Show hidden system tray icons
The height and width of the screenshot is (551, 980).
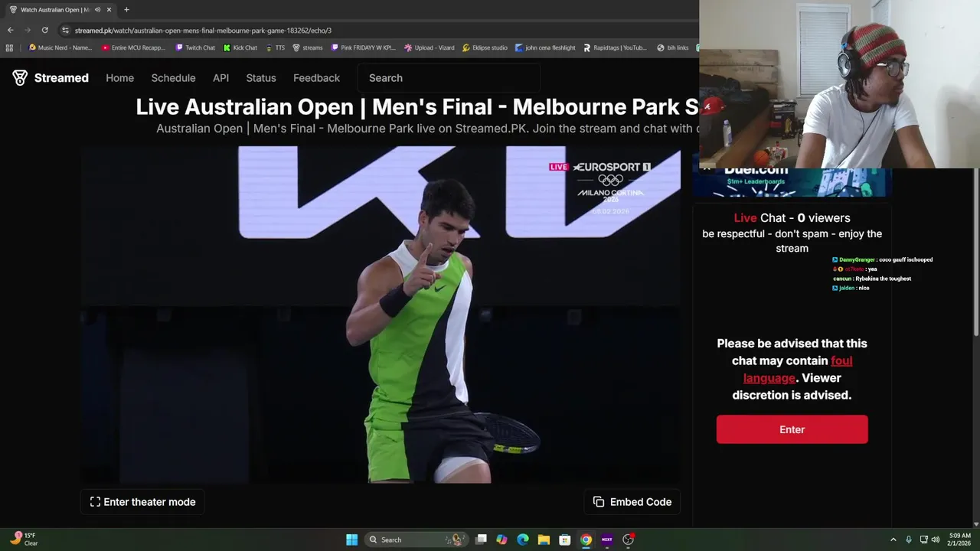(893, 540)
